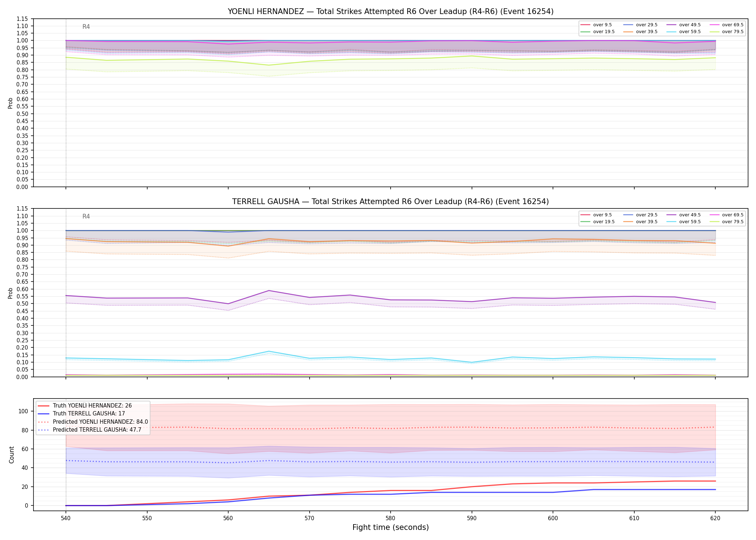Click the TERRELL GAUSHA chart title
Image resolution: width=756 pixels, height=540 pixels.
391,202
